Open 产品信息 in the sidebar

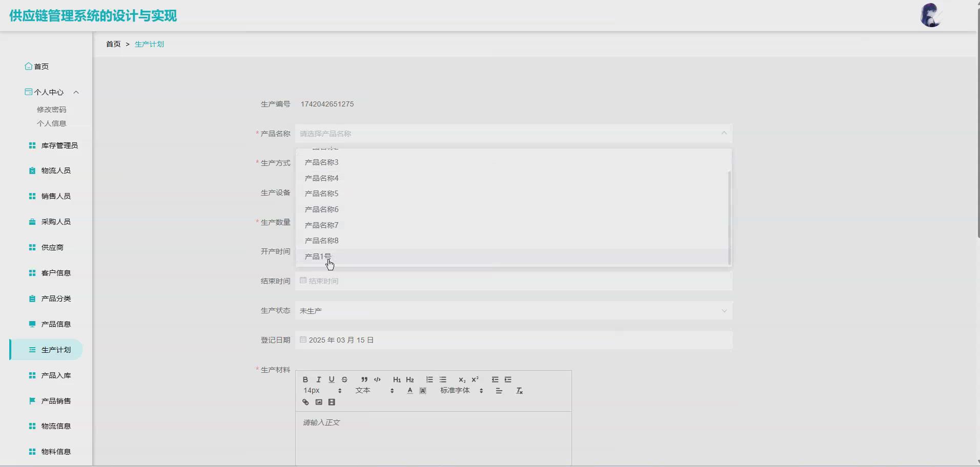click(x=50, y=324)
